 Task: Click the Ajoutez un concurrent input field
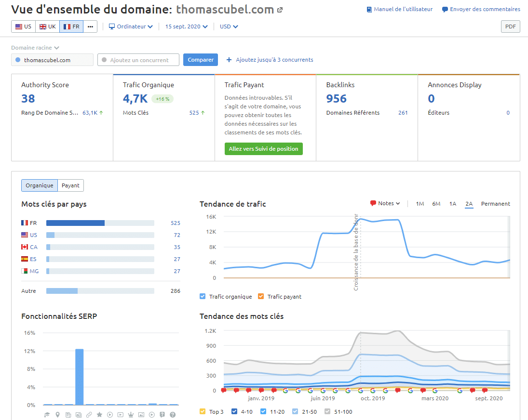click(138, 60)
